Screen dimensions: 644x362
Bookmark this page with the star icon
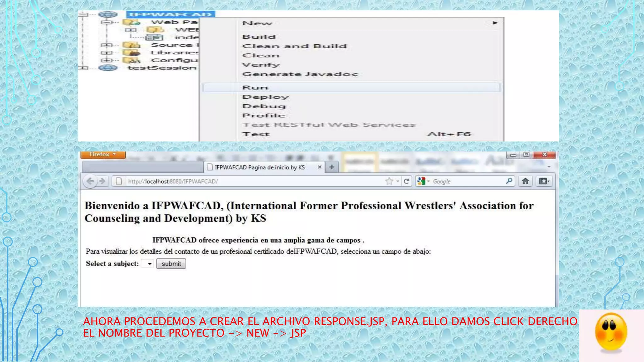coord(389,181)
